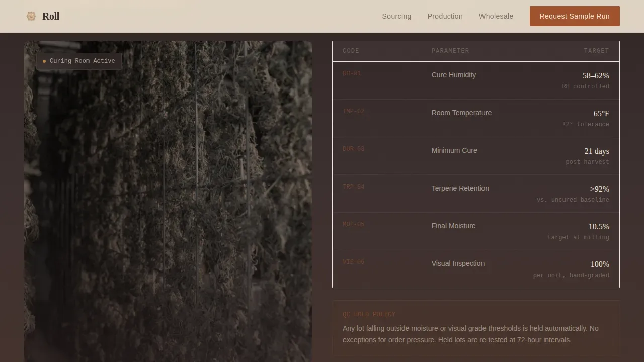The image size is (644, 362).
Task: Click the TARGET column header
Action: pyautogui.click(x=596, y=51)
